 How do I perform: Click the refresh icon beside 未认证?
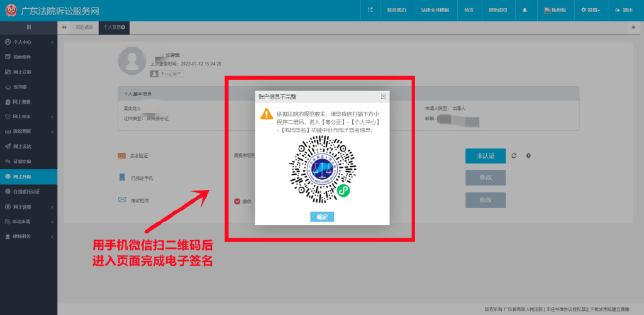[x=514, y=156]
